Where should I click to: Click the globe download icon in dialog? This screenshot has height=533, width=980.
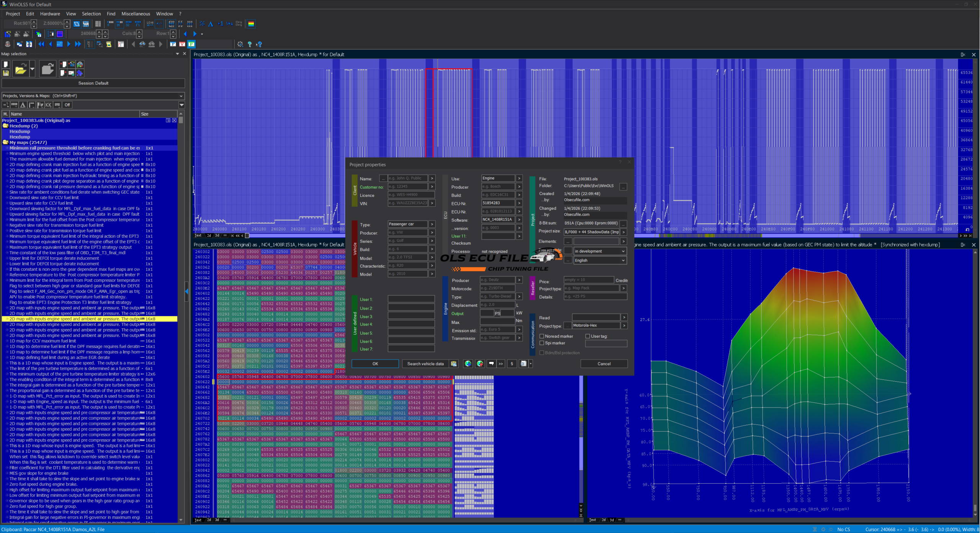[x=468, y=364]
